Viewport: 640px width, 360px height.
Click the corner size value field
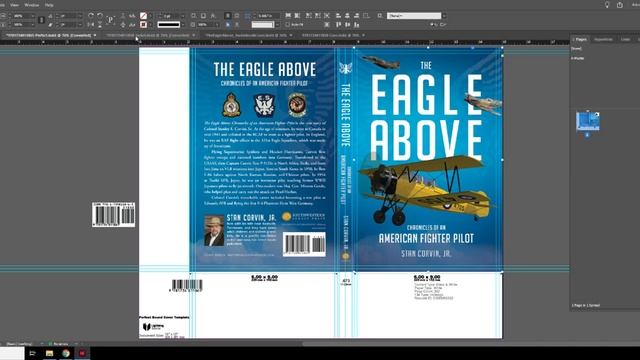point(267,16)
